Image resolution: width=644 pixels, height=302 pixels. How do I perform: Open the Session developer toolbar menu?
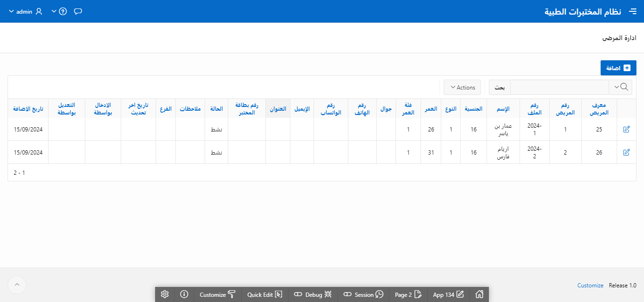pyautogui.click(x=363, y=294)
